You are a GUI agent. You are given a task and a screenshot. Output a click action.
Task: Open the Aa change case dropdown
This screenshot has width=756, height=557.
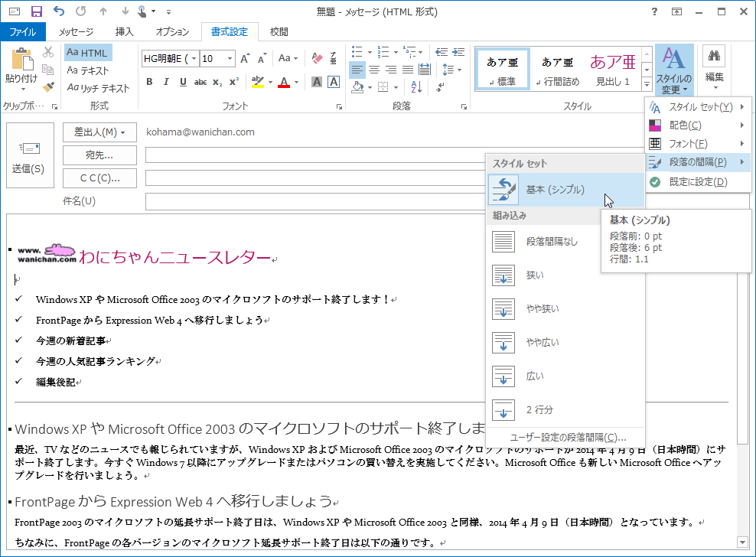point(288,58)
